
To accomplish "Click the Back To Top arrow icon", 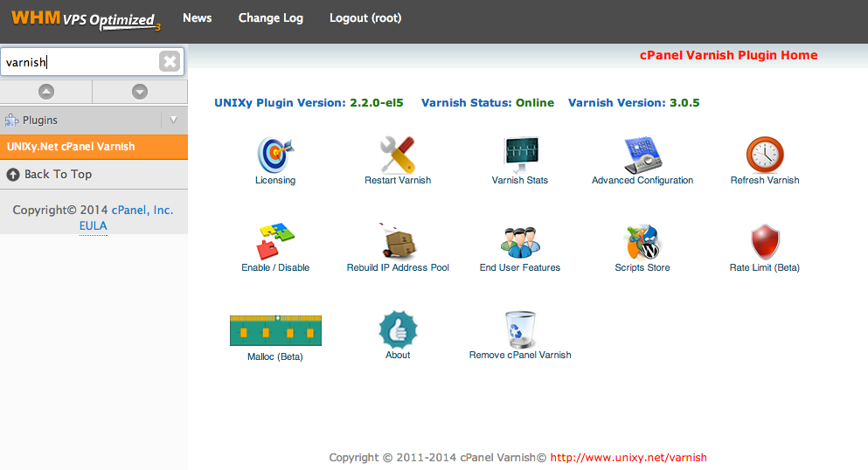I will pyautogui.click(x=13, y=175).
